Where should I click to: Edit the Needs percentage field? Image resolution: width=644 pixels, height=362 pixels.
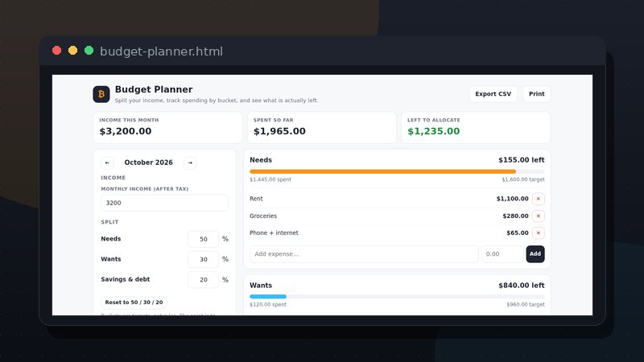pyautogui.click(x=204, y=239)
